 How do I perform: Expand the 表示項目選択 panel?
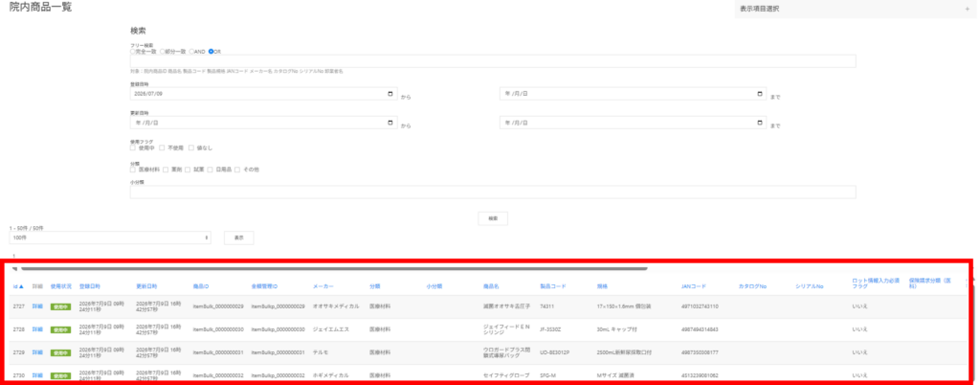tap(855, 9)
